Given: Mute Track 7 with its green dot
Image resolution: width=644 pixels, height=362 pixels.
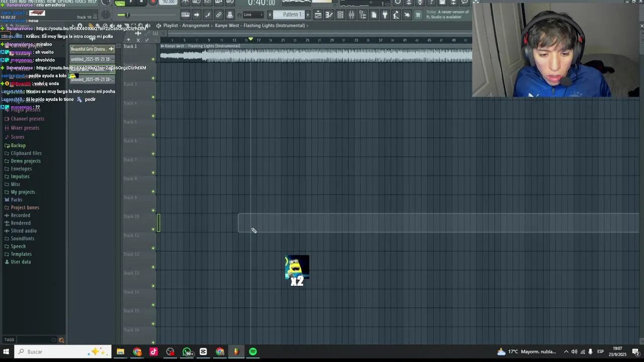Looking at the screenshot, I should click(153, 173).
